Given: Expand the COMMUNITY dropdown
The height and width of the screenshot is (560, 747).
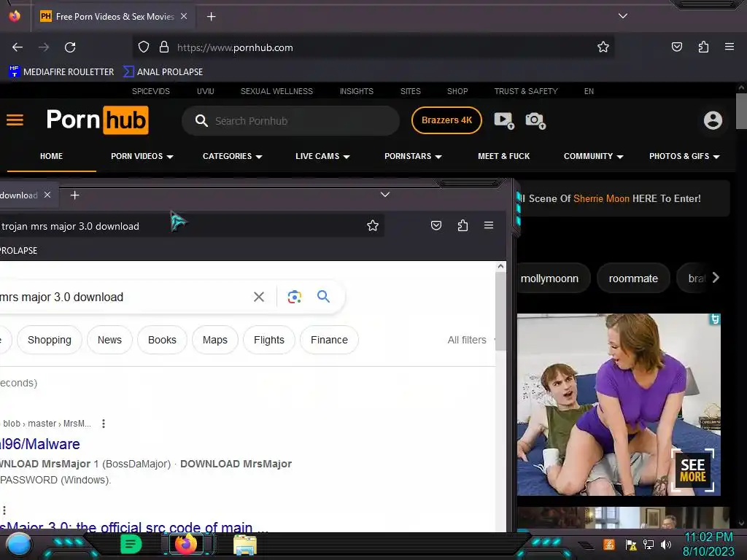Looking at the screenshot, I should [594, 156].
